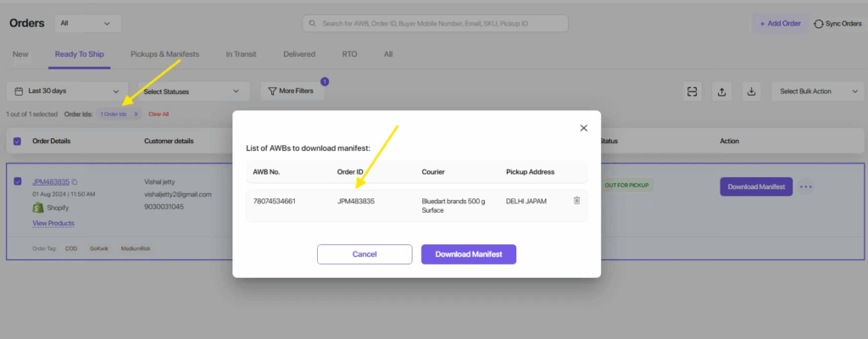Image resolution: width=868 pixels, height=339 pixels.
Task: Remove the '1 Order Ids' filter chip
Action: click(136, 114)
